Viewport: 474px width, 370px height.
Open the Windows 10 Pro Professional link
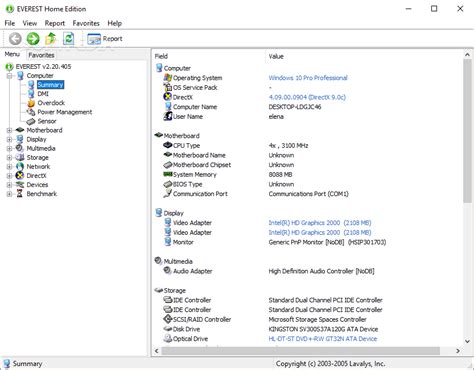(308, 78)
